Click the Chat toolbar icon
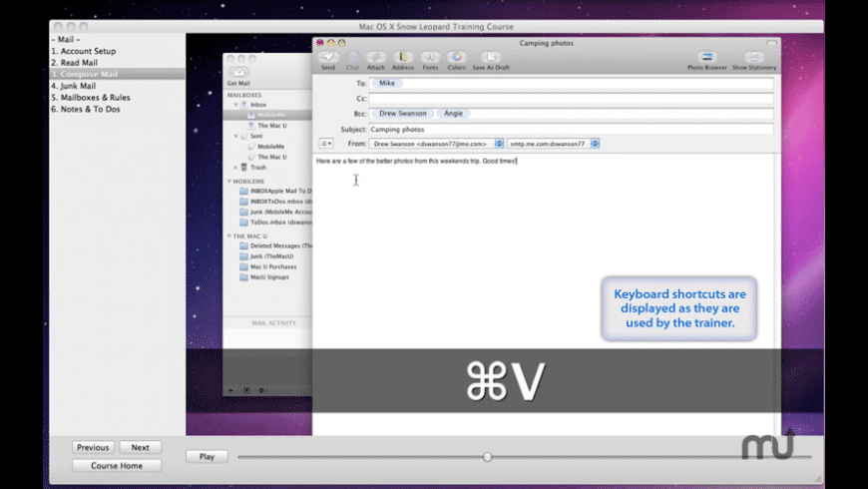This screenshot has width=868, height=489. pyautogui.click(x=352, y=57)
